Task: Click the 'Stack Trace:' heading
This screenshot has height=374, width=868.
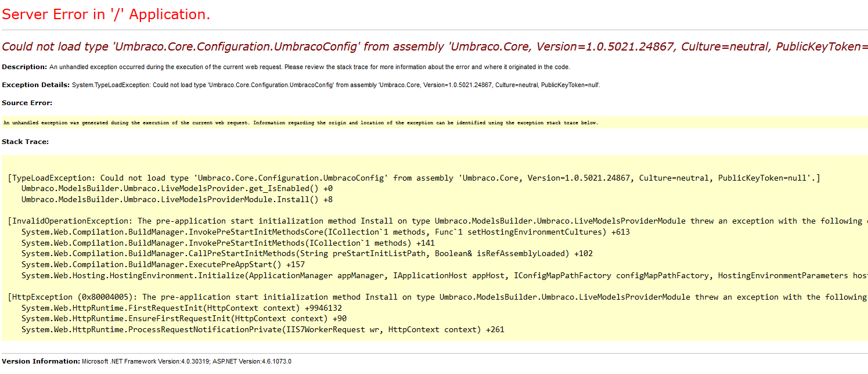Action: pyautogui.click(x=25, y=141)
